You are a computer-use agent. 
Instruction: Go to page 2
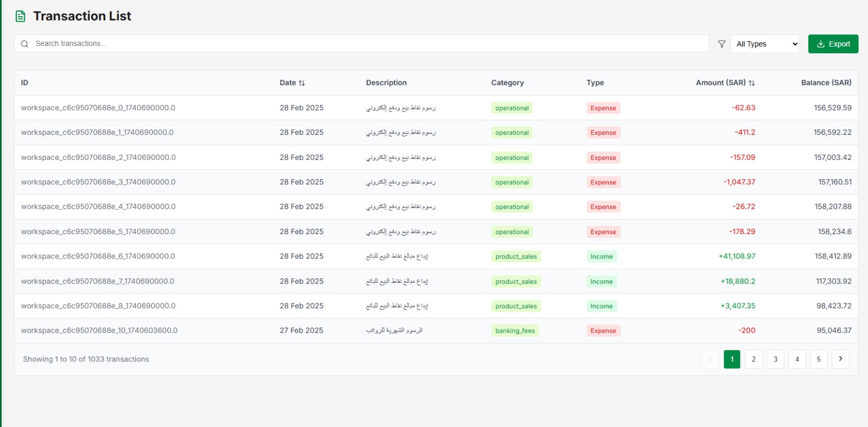[x=754, y=359]
